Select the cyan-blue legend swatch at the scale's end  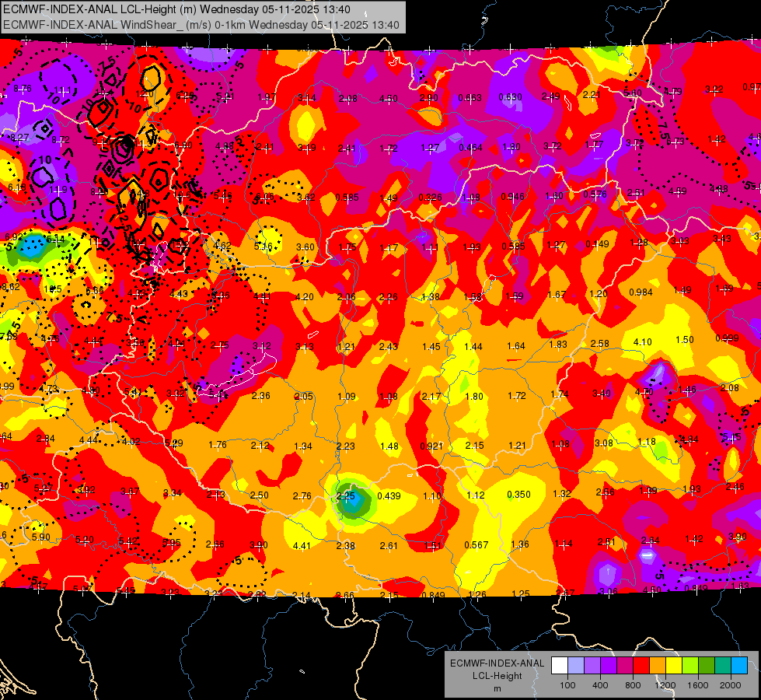click(739, 665)
